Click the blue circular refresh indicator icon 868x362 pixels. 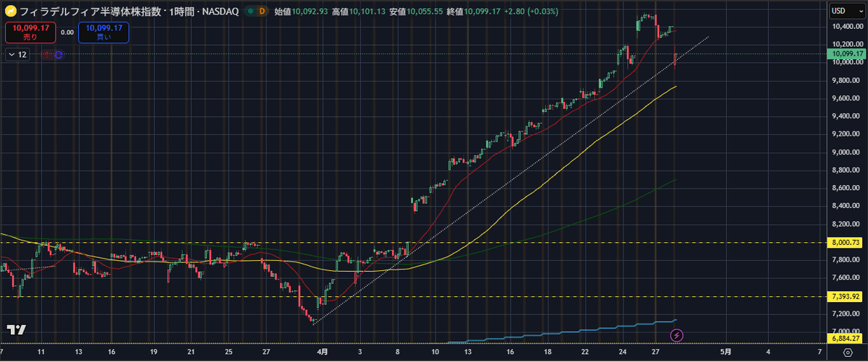coord(59,54)
